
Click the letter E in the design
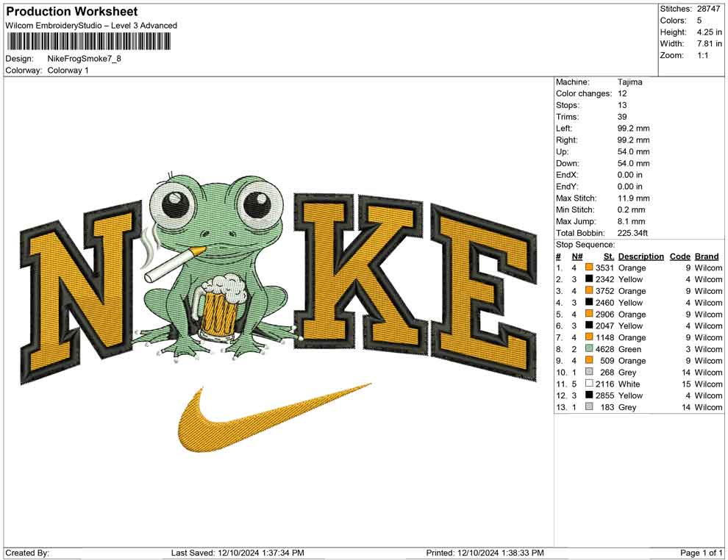pyautogui.click(x=484, y=291)
